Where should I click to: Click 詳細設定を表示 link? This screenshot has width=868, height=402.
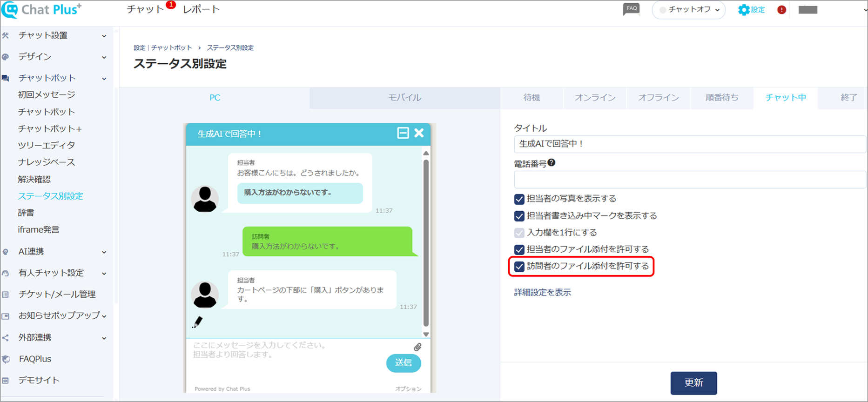(x=543, y=293)
